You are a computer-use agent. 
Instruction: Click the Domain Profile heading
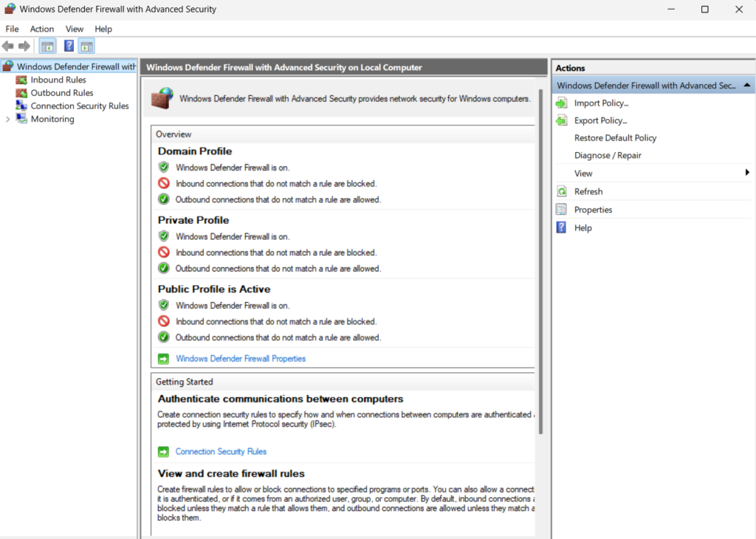[x=195, y=151]
